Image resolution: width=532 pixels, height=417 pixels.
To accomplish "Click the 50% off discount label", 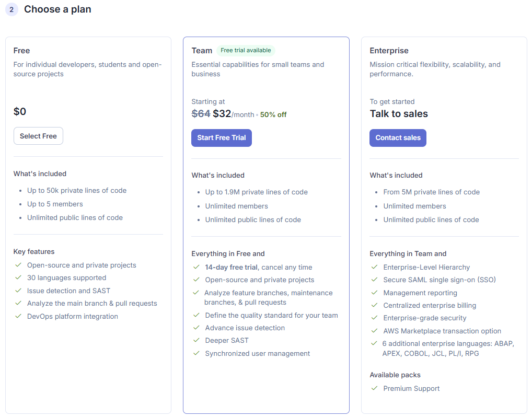I will tap(273, 115).
